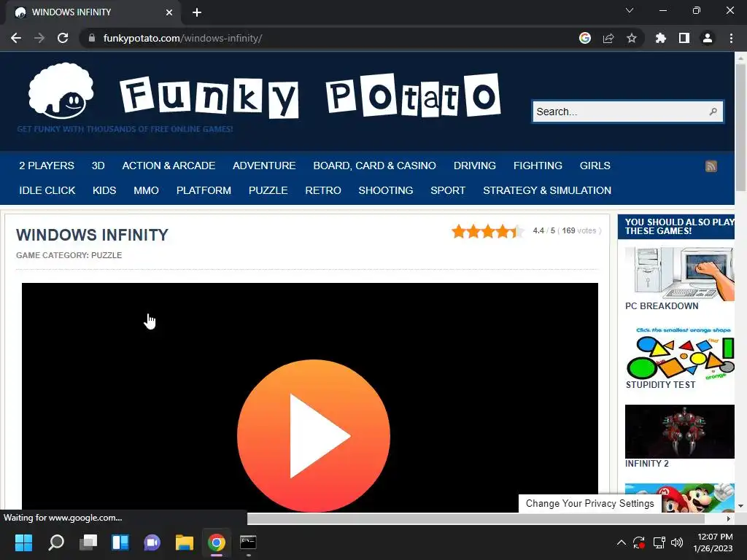Click the padlock site info icon
Viewport: 747px width, 560px height.
click(x=92, y=38)
